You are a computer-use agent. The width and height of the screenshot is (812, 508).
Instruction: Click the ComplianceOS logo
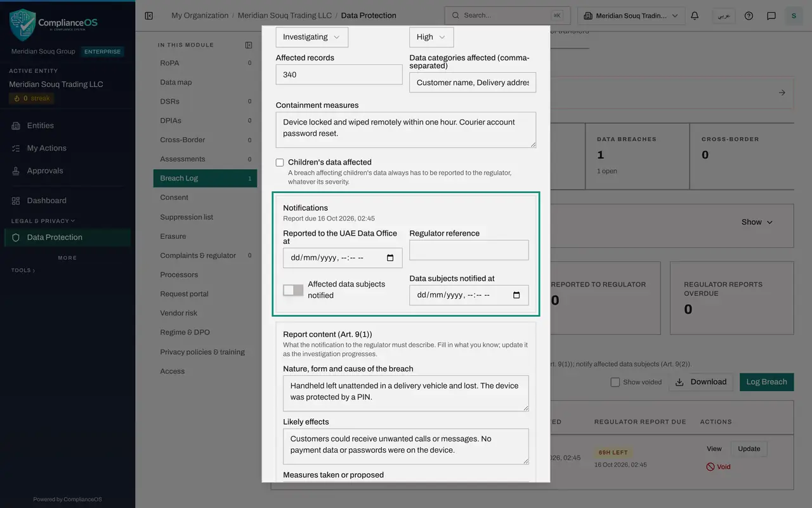point(54,25)
